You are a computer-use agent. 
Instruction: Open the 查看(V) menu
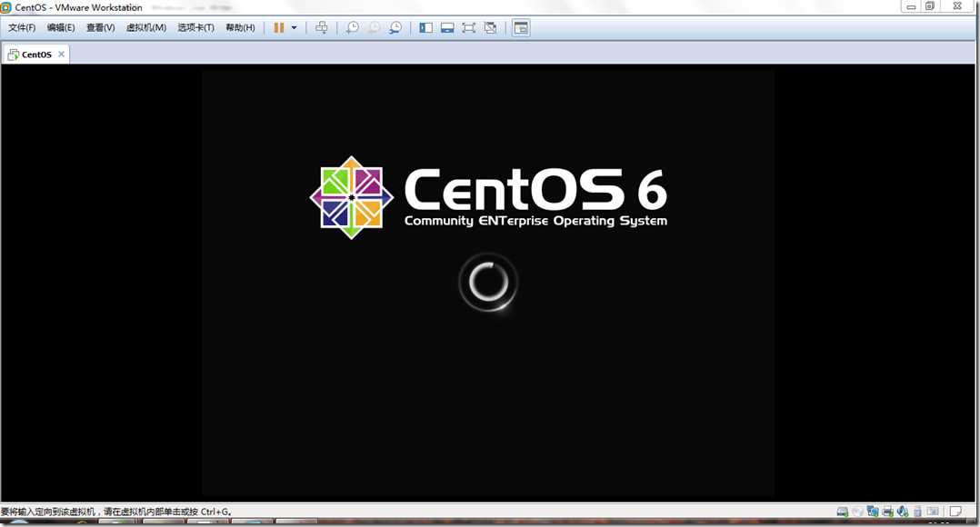click(x=100, y=27)
